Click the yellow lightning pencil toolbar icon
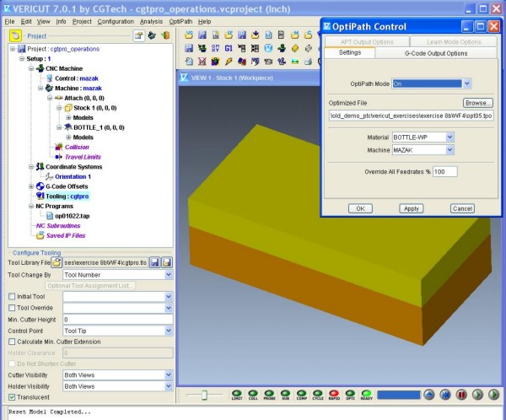This screenshot has width=506, height=420. pyautogui.click(x=229, y=62)
